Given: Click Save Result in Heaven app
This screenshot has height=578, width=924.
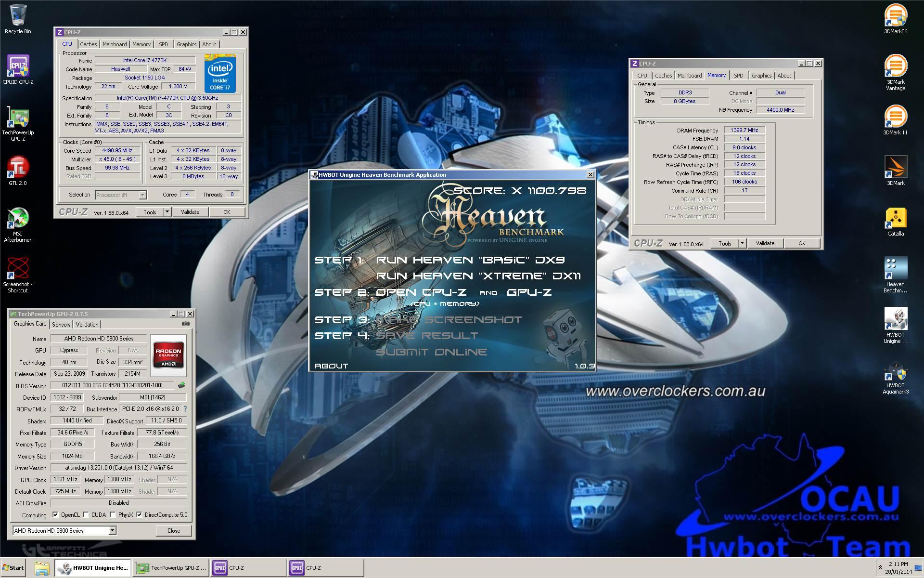Looking at the screenshot, I should coord(427,336).
